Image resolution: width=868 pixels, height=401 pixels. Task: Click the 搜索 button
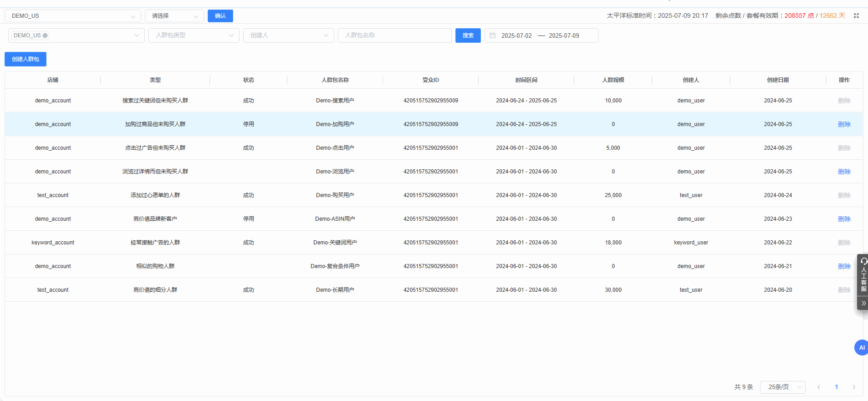click(x=468, y=36)
